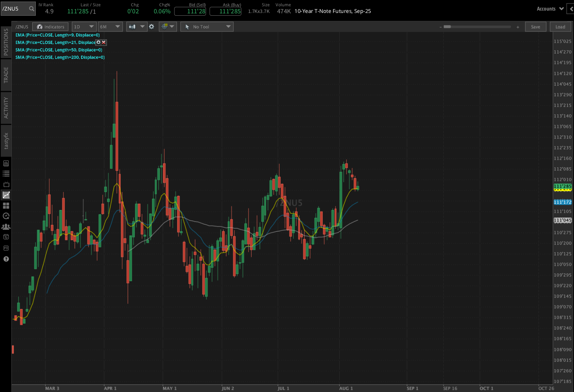Click the Load button
This screenshot has height=392, width=574.
[x=560, y=26]
